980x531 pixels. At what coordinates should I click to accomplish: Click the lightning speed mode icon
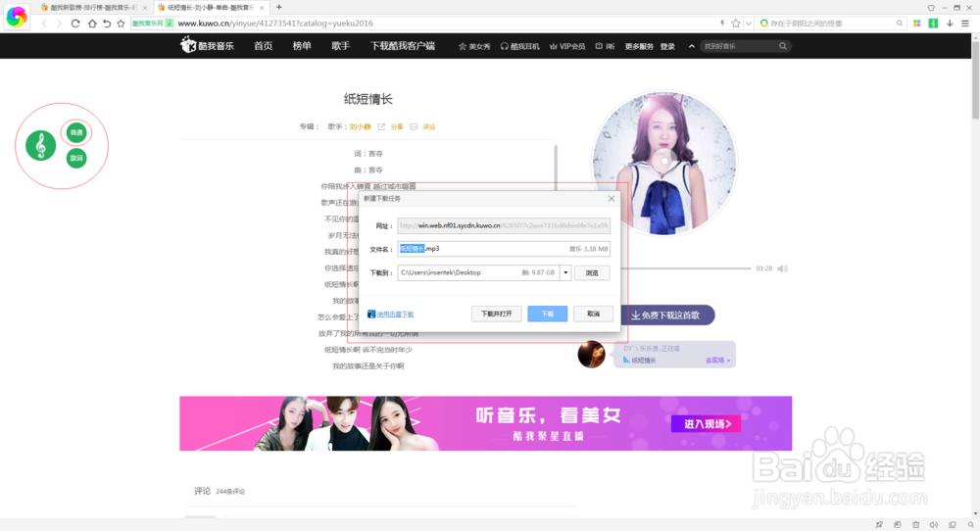(x=722, y=24)
